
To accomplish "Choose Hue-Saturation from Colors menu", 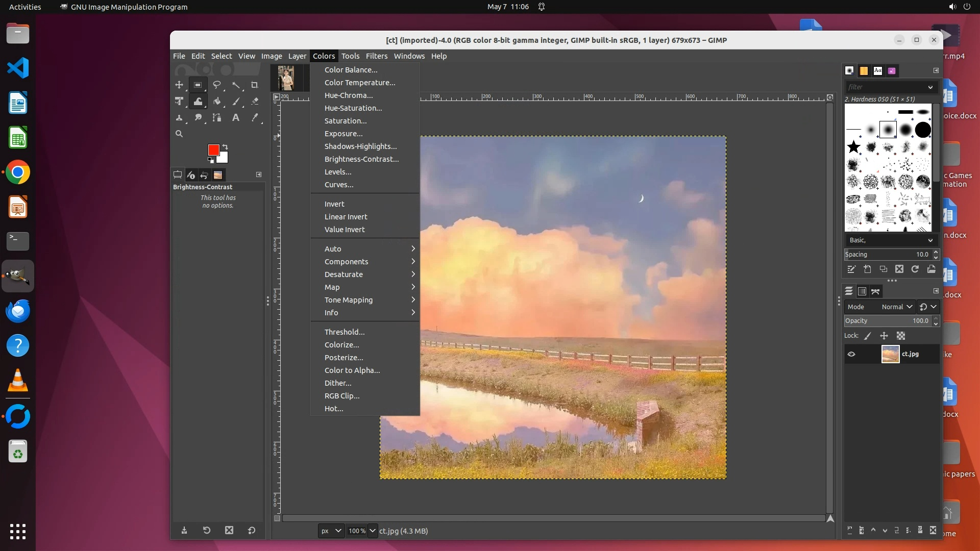I will point(353,108).
